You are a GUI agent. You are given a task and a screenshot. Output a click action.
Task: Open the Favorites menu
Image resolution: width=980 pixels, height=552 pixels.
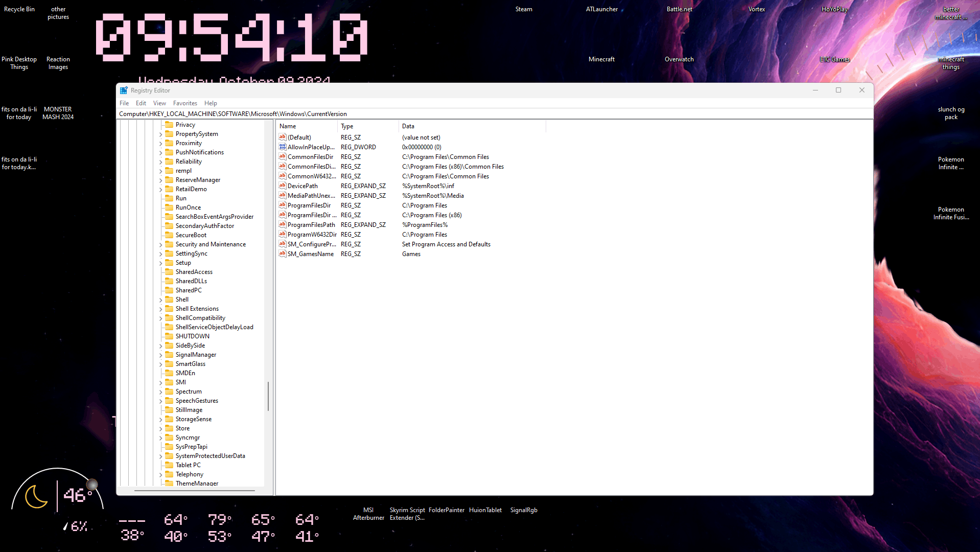[185, 103]
